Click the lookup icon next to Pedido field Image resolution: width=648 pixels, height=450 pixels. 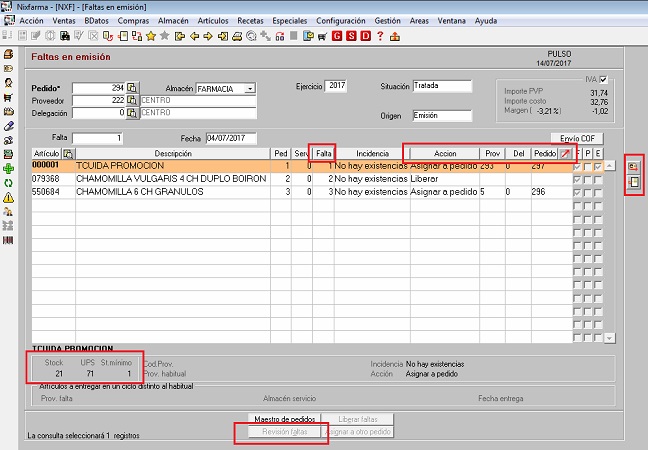point(132,88)
